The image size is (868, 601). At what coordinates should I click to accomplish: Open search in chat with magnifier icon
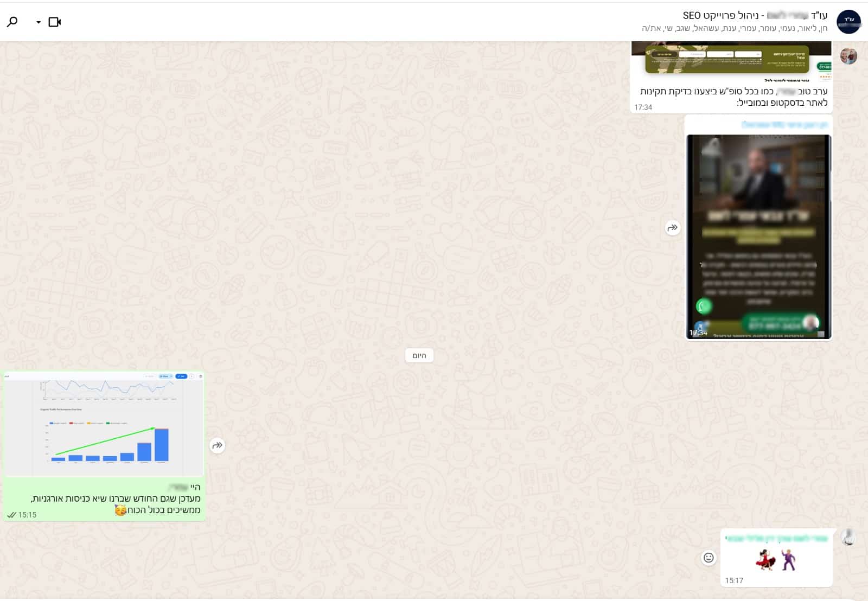coord(12,22)
